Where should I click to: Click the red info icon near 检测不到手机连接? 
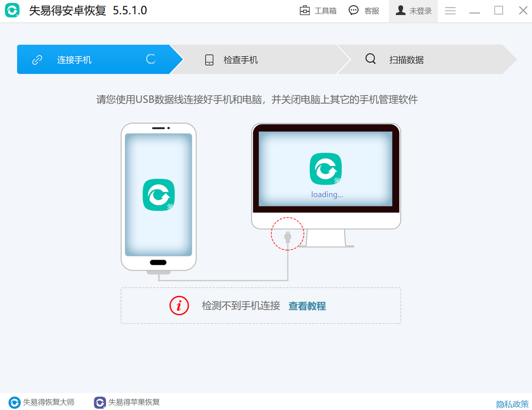179,306
